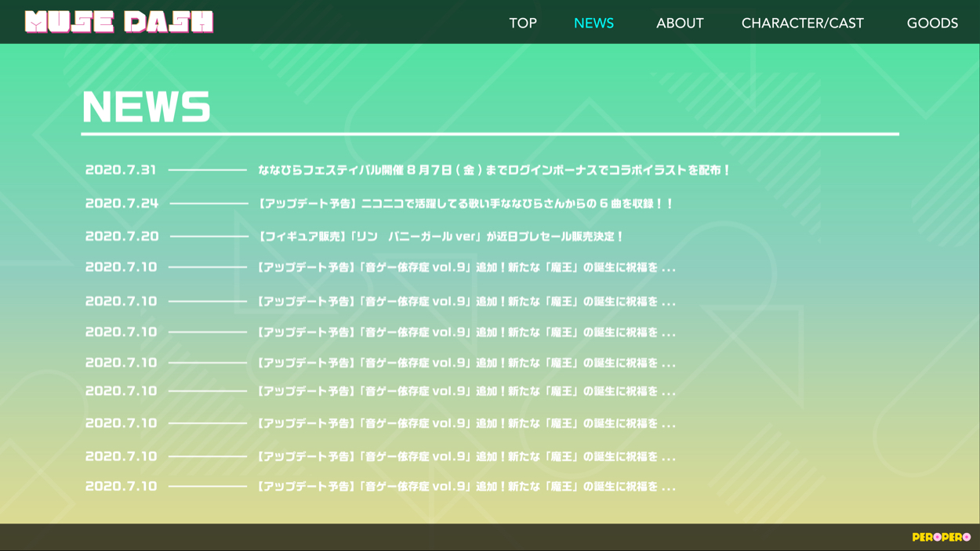Image resolution: width=980 pixels, height=551 pixels.
Task: Click the 2020.7.20 date label
Action: pos(122,237)
